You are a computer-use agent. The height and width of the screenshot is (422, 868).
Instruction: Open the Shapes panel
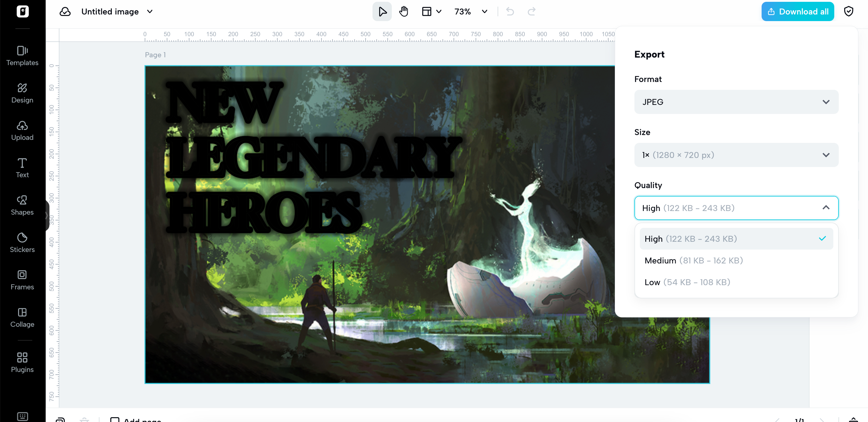coord(22,205)
